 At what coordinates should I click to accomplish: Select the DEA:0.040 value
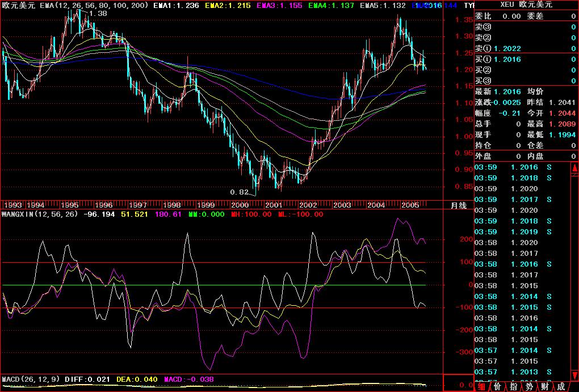(137, 379)
